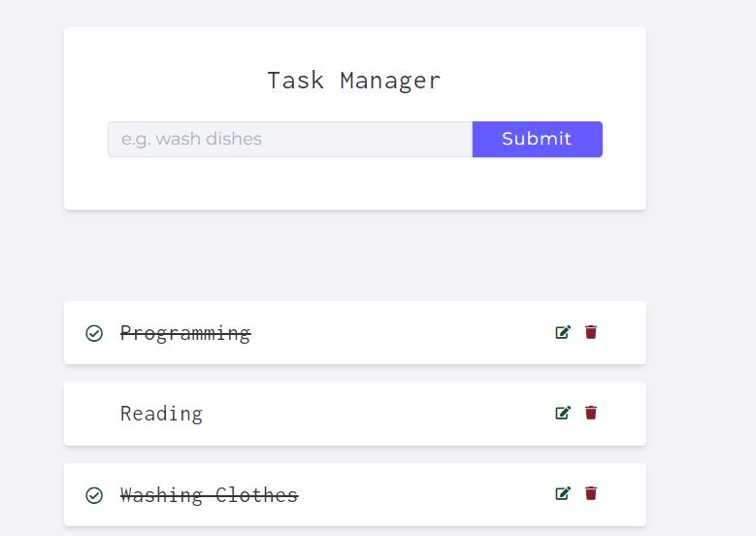The width and height of the screenshot is (756, 536).
Task: Click the Task Manager heading
Action: click(x=354, y=81)
